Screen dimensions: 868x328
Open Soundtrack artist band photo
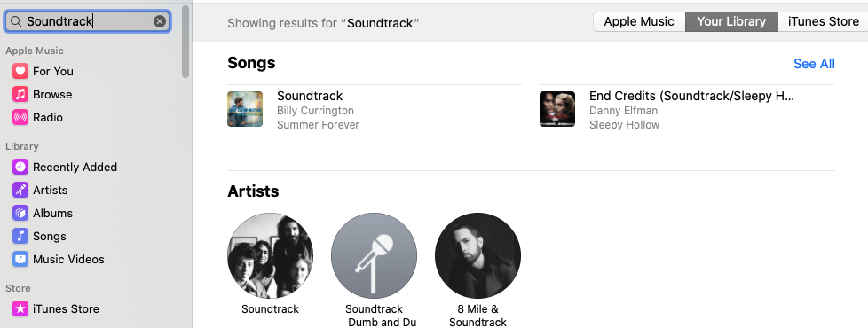[x=270, y=256]
